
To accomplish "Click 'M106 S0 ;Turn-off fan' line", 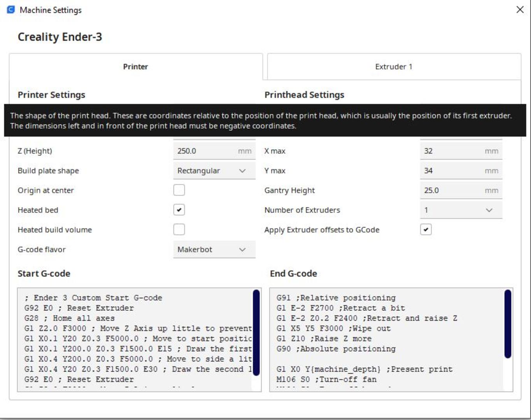I will 326,379.
